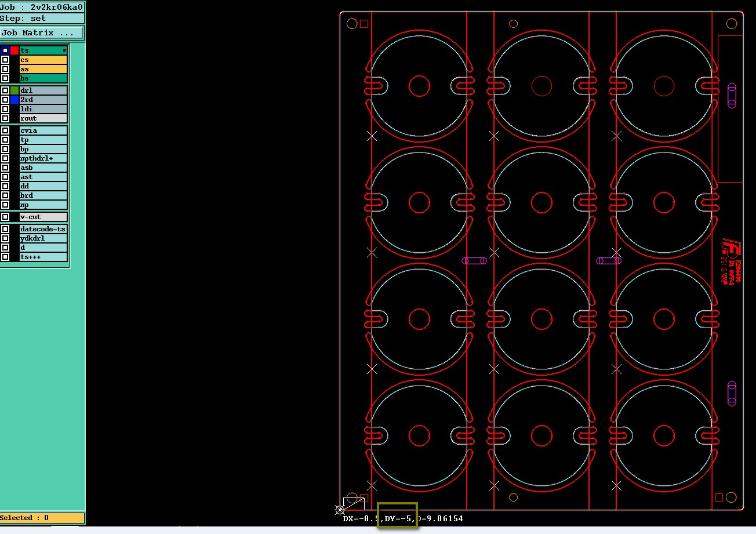Select the datecode-ts layer name
This screenshot has height=534, width=756.
[x=43, y=229]
